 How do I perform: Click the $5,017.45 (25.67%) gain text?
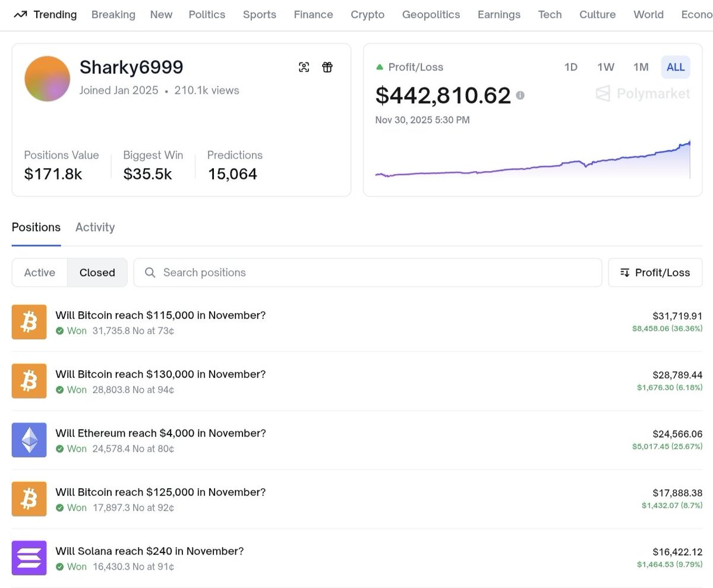tap(667, 446)
